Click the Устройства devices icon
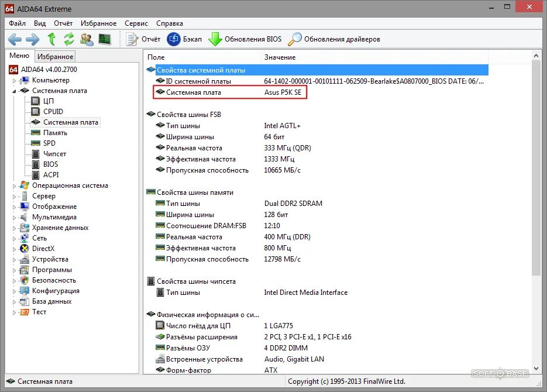 tap(25, 259)
